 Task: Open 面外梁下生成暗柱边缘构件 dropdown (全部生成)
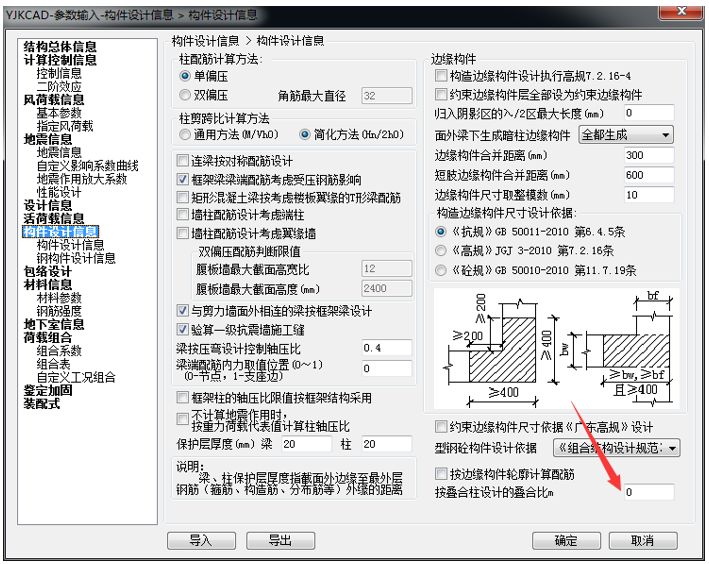pyautogui.click(x=626, y=135)
